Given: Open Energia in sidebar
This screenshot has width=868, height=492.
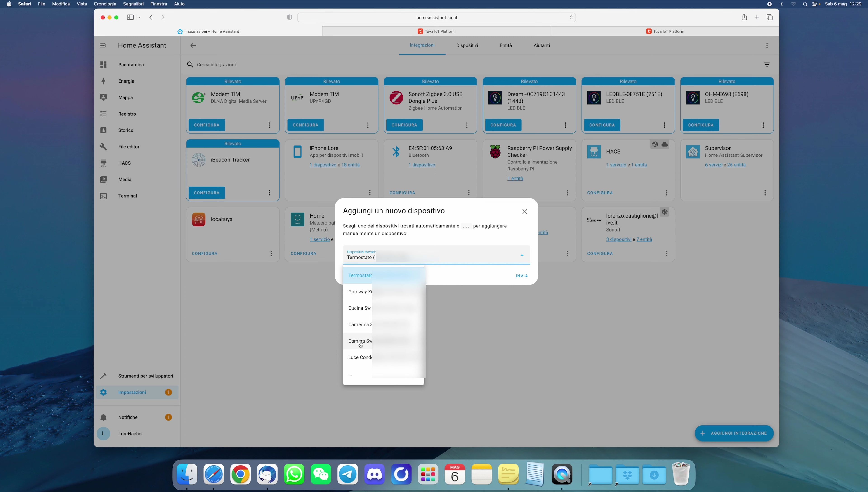Looking at the screenshot, I should coord(137,81).
